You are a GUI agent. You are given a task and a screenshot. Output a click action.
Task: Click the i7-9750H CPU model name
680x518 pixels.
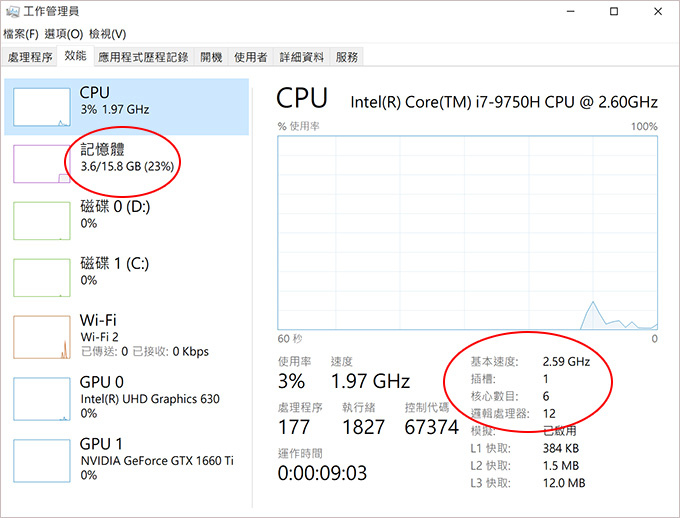[504, 102]
